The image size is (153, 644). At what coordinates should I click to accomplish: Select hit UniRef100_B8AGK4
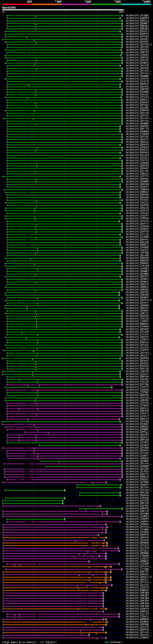(137, 495)
